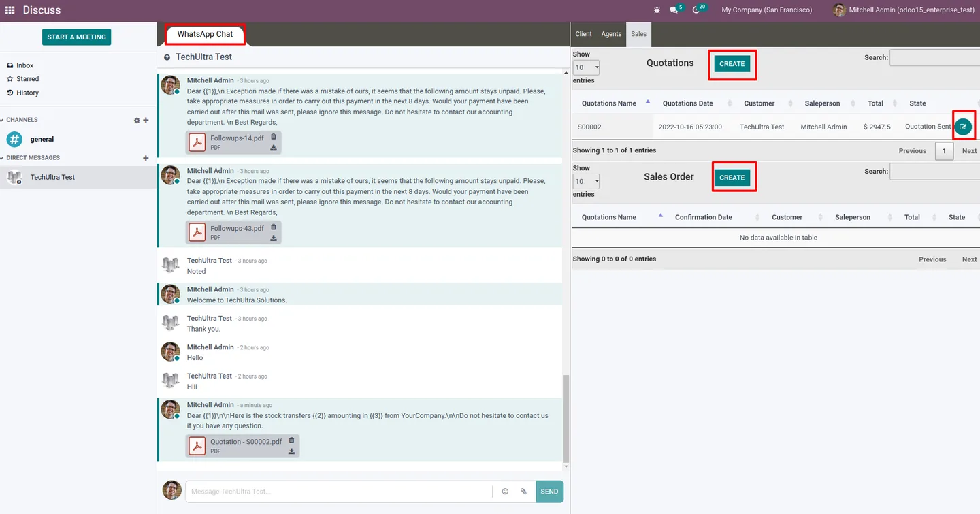
Task: Go to Next page in Quotations table
Action: (x=969, y=151)
